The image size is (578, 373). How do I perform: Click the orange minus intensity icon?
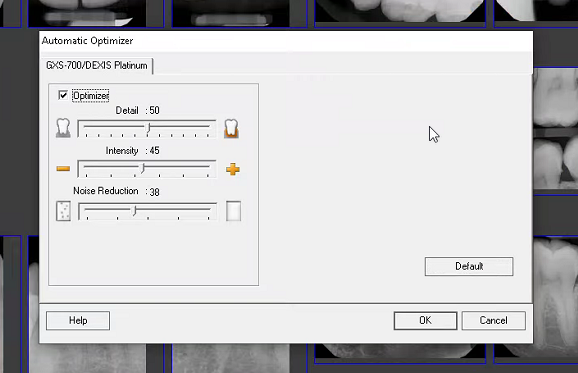click(63, 169)
